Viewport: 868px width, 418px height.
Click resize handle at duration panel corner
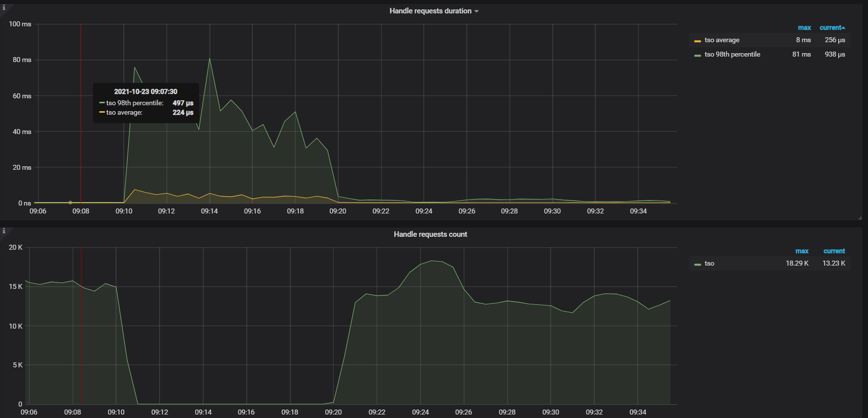pos(860,217)
